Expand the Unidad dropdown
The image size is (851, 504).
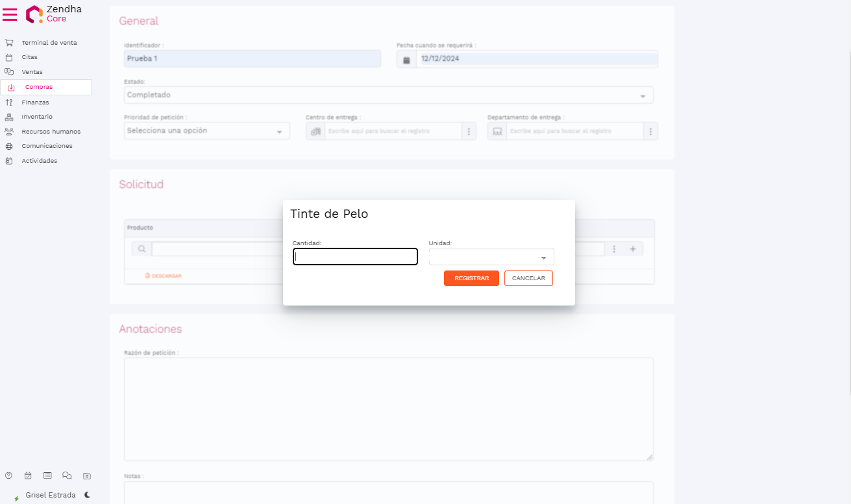[491, 257]
